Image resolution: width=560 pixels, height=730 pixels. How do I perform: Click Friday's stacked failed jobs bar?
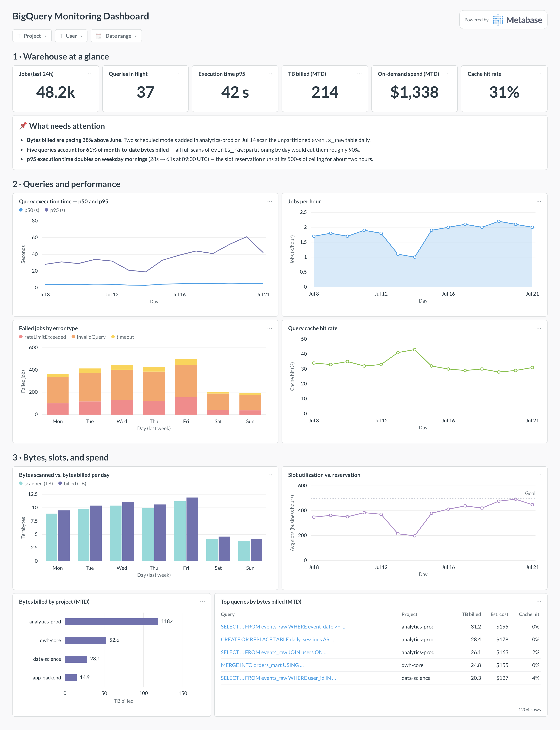pos(186,387)
